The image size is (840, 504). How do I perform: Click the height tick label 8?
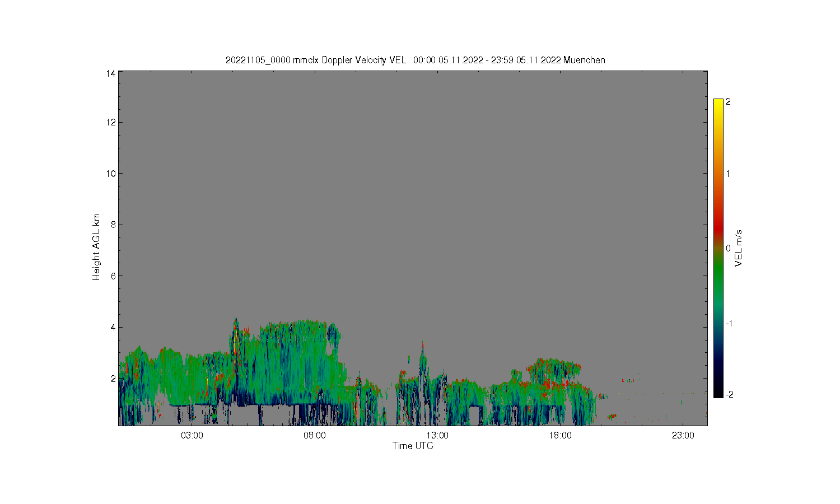(113, 225)
